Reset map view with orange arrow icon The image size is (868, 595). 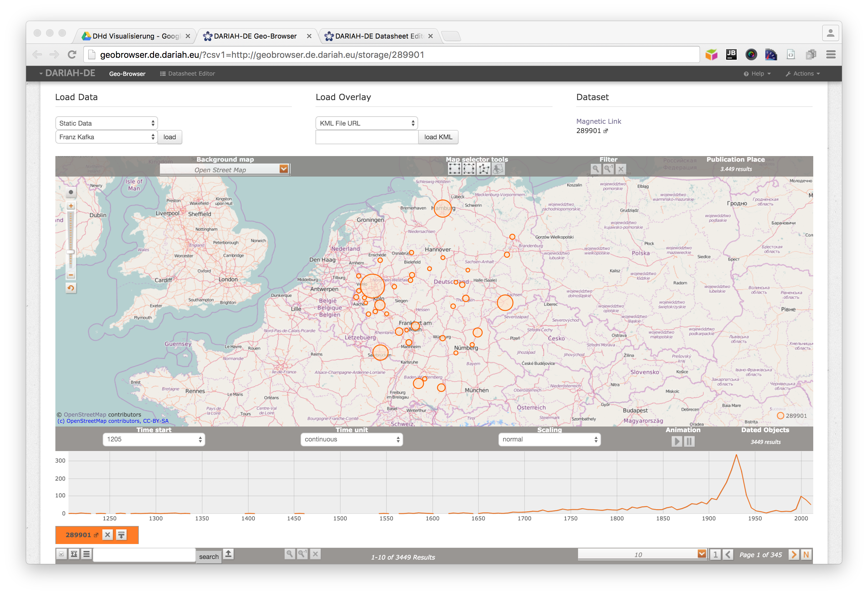71,288
